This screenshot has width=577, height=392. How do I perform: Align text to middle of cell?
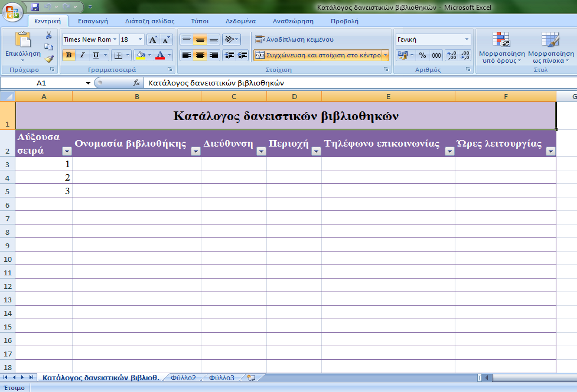tap(200, 39)
